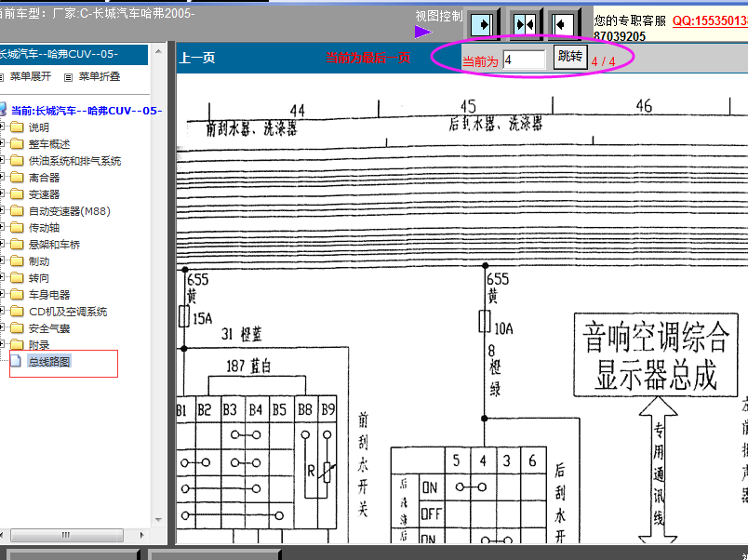
Task: Click the 跳转 jump button
Action: pyautogui.click(x=570, y=57)
